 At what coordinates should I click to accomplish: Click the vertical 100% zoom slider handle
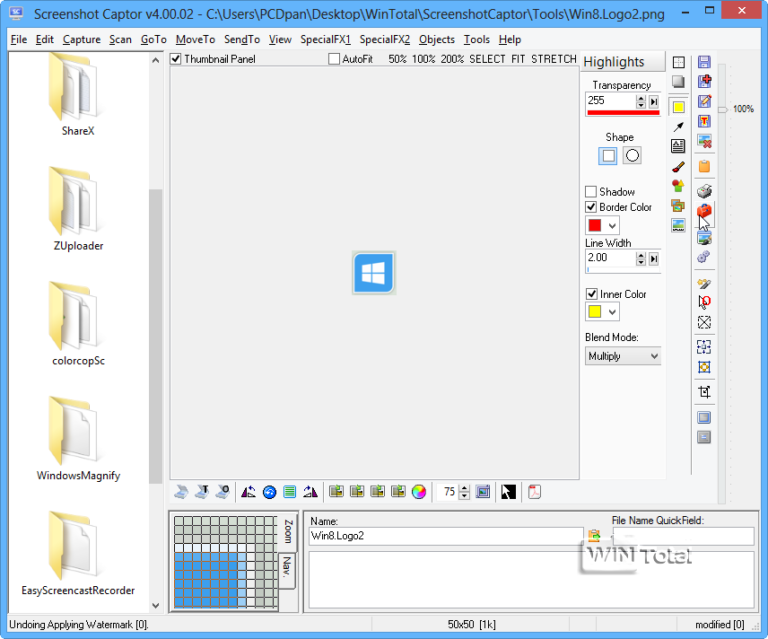pyautogui.click(x=722, y=109)
